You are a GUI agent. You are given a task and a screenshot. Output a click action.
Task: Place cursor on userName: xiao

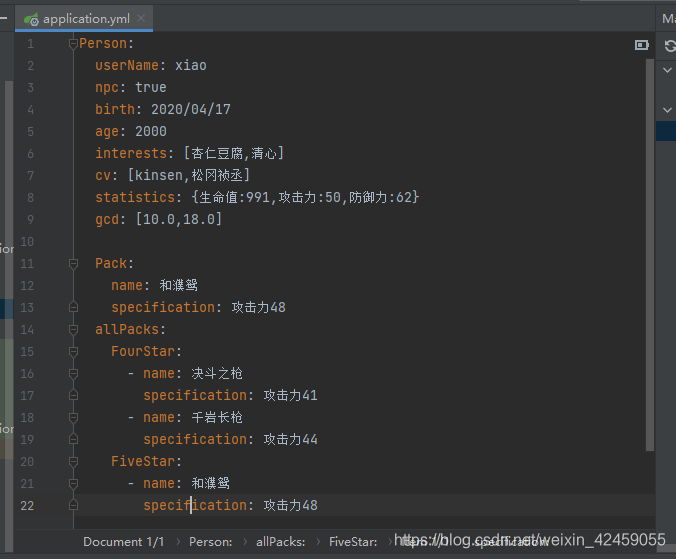click(x=151, y=66)
